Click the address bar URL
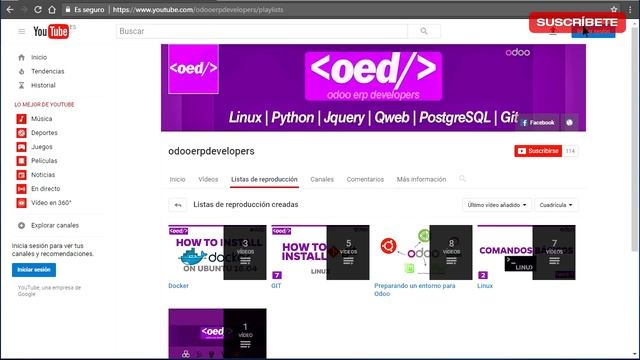Viewport: 640px width, 360px height. click(198, 9)
